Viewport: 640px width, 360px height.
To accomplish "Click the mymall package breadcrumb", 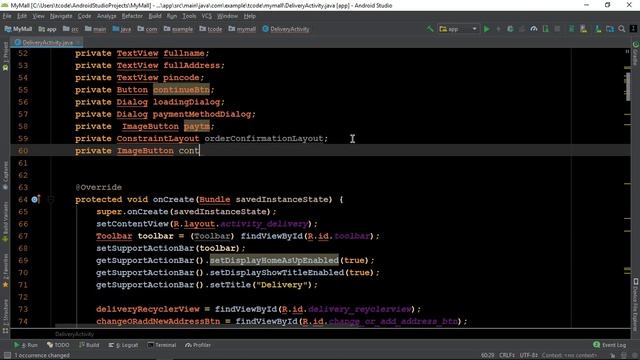I will [x=242, y=29].
